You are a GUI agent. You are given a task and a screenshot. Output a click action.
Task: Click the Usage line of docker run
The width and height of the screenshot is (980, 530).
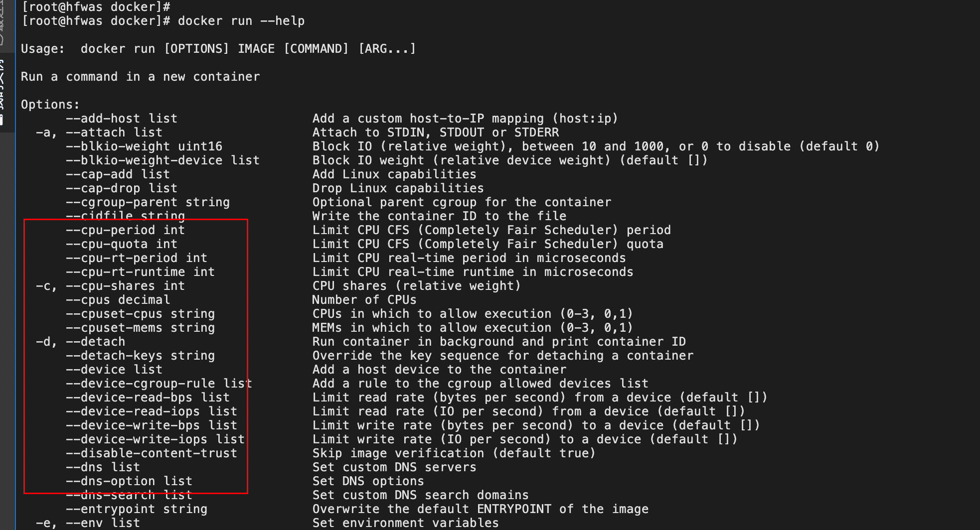pos(218,49)
